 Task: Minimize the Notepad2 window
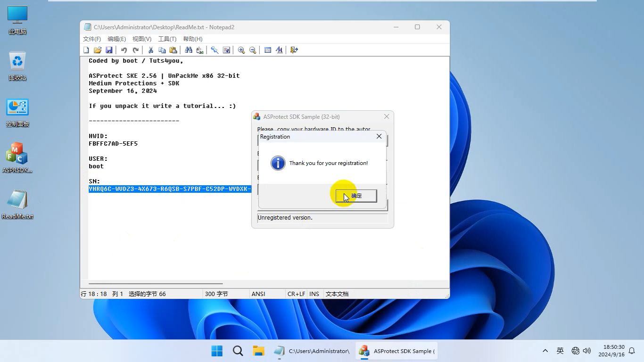pyautogui.click(x=396, y=27)
